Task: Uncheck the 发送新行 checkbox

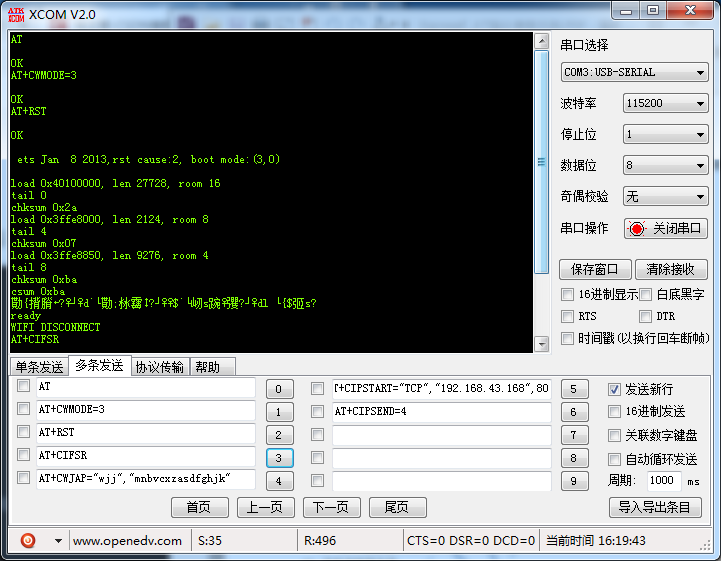Action: click(x=614, y=389)
